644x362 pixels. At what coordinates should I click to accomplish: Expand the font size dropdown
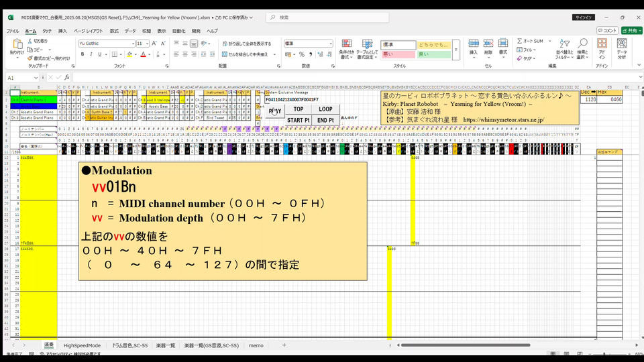[147, 44]
